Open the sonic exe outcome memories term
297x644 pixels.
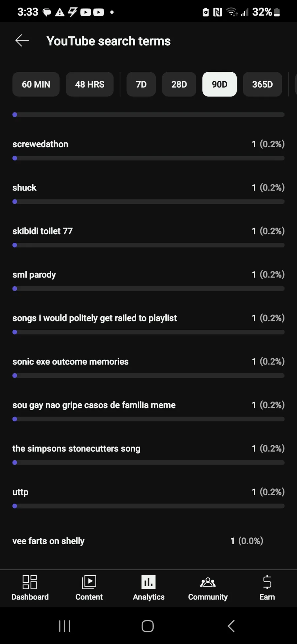pos(71,362)
